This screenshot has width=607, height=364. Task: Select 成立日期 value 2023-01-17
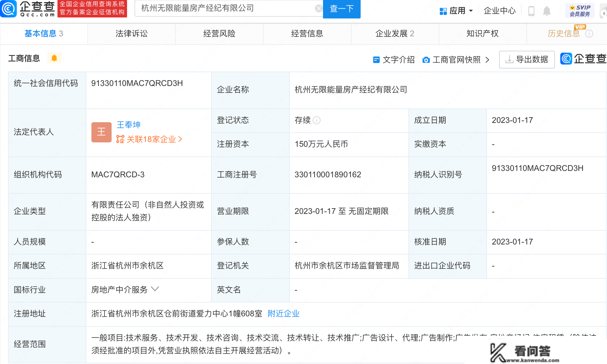(x=513, y=120)
